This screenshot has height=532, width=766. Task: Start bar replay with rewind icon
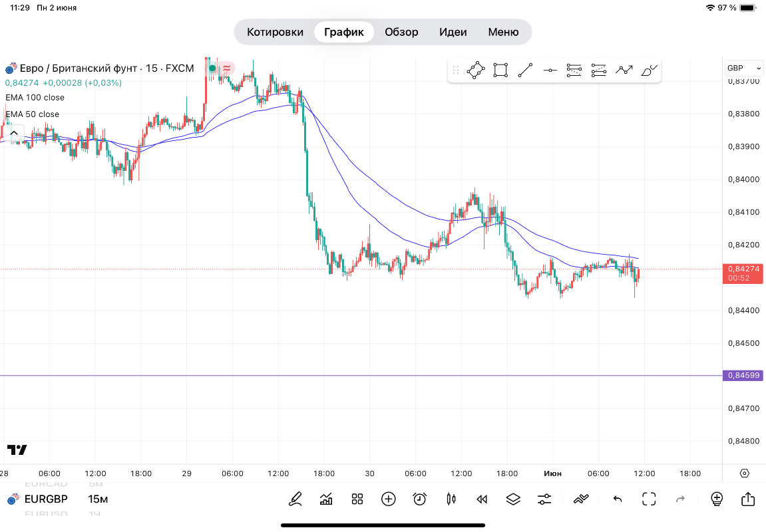[x=482, y=499]
